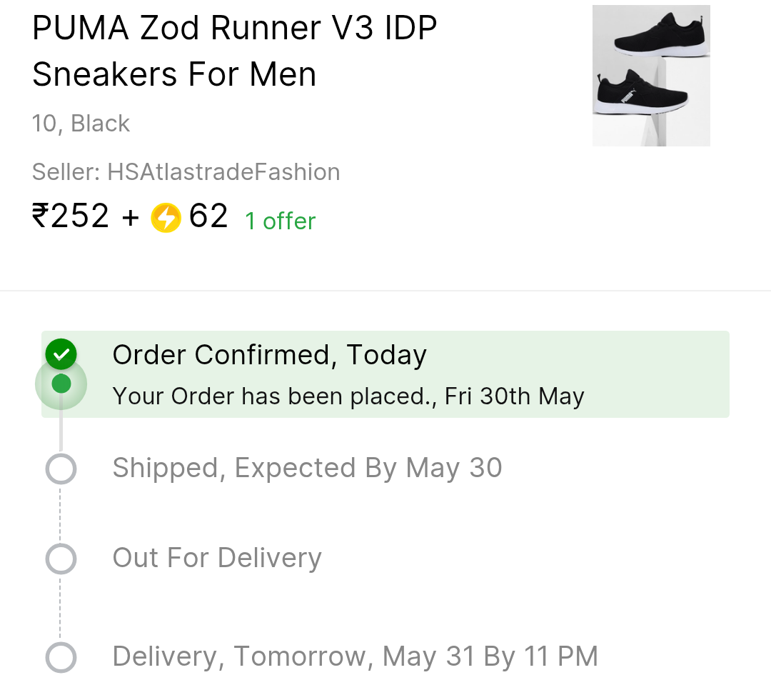
Task: Open the PUMA sneakers product thumbnail
Action: point(651,76)
